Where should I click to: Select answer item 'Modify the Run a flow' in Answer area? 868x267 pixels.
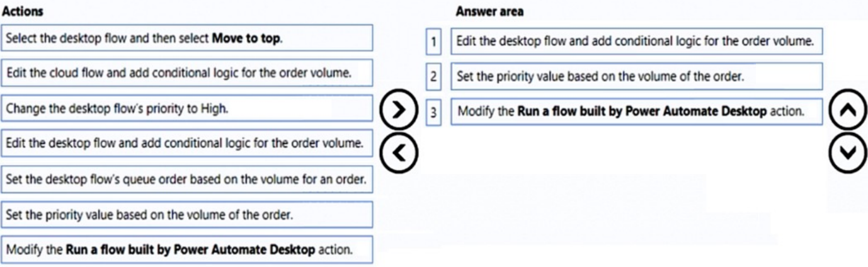point(636,111)
